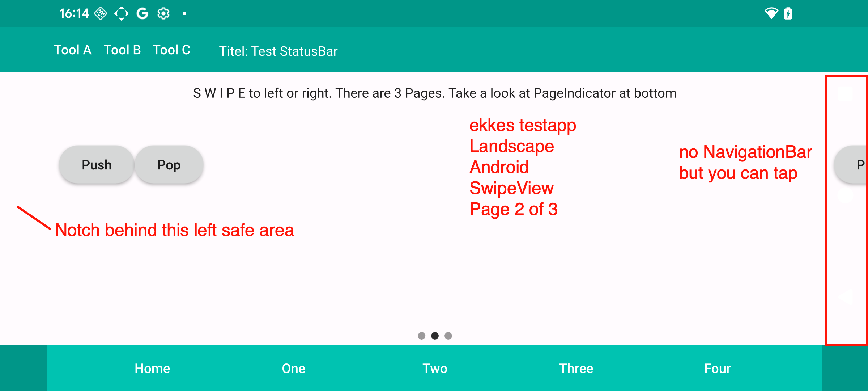Tap the clock showing 16:14
This screenshot has width=868, height=391.
(x=74, y=14)
